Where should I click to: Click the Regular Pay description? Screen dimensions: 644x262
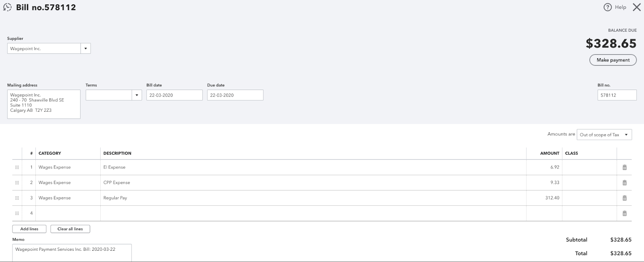(115, 198)
